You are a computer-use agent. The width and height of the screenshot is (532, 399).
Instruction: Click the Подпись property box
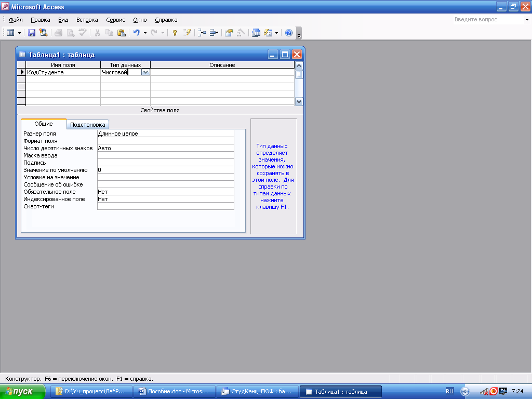(166, 163)
